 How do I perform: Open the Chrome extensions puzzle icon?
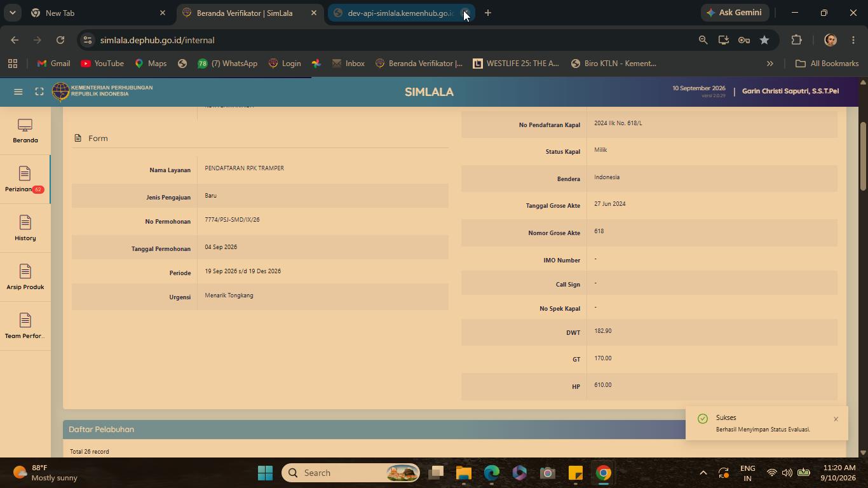(796, 40)
